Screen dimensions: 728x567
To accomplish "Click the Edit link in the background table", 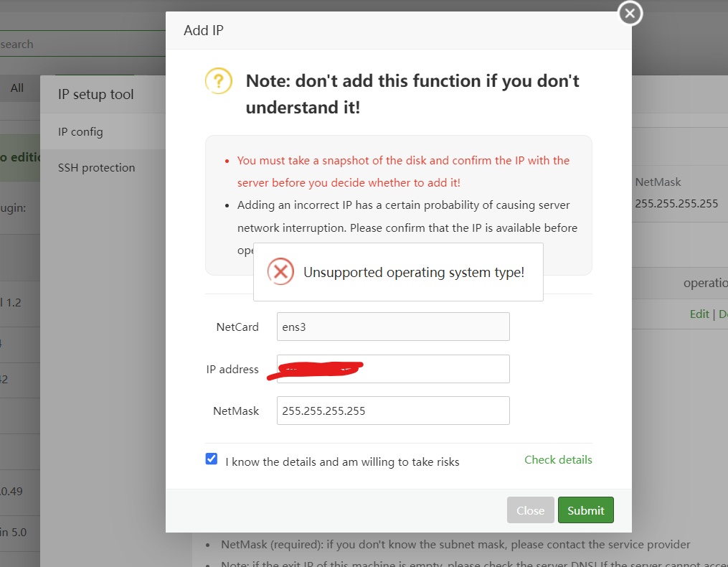I will [699, 314].
